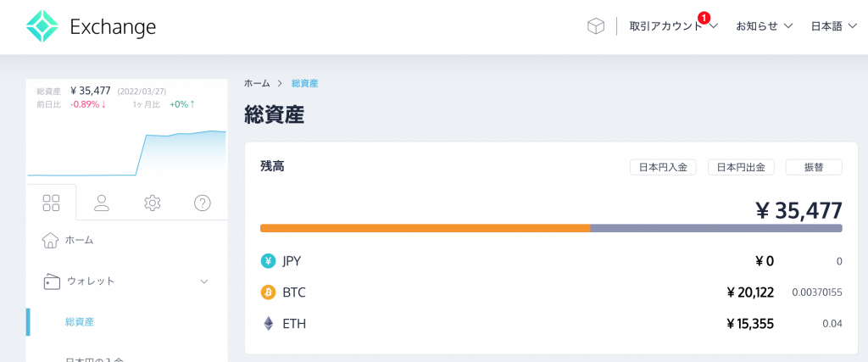Open the settings gear icon tab
This screenshot has height=362, width=868.
coord(153,203)
